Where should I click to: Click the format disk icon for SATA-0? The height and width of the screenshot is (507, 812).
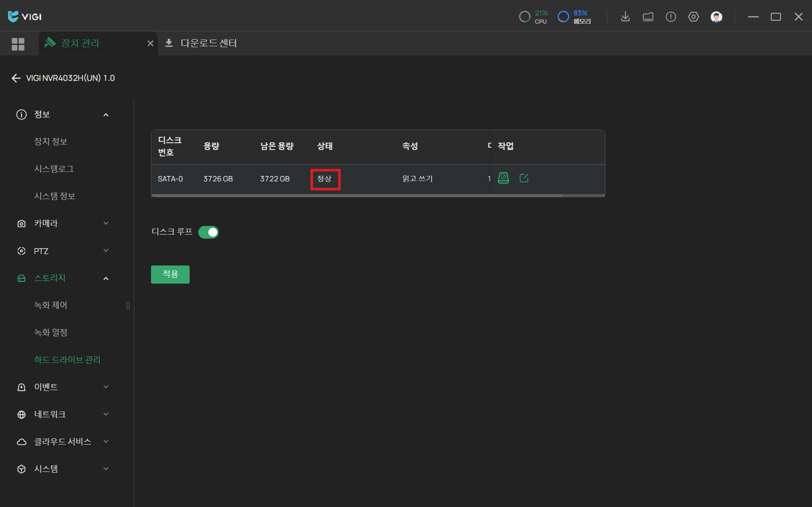coord(503,178)
